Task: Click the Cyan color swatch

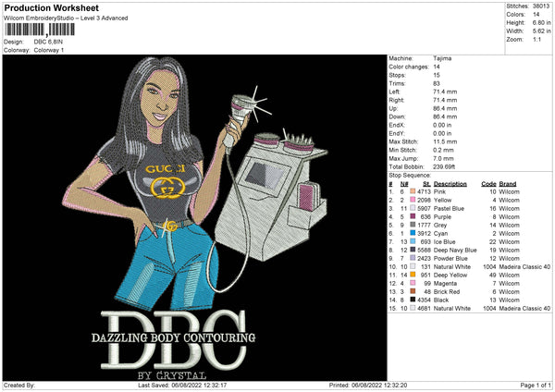Action: click(413, 233)
